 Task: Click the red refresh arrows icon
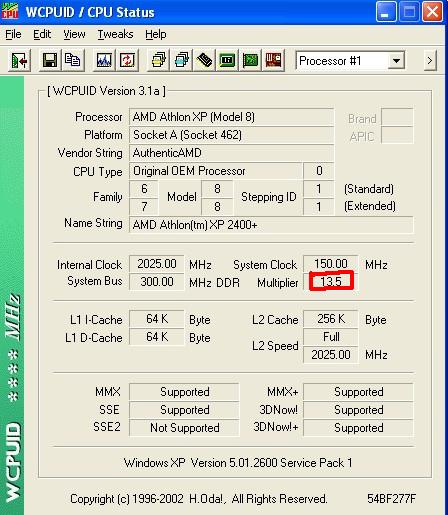[127, 61]
